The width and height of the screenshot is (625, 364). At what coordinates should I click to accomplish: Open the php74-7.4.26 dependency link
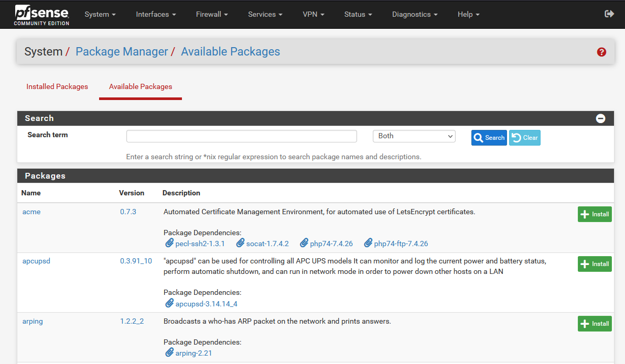[331, 244]
